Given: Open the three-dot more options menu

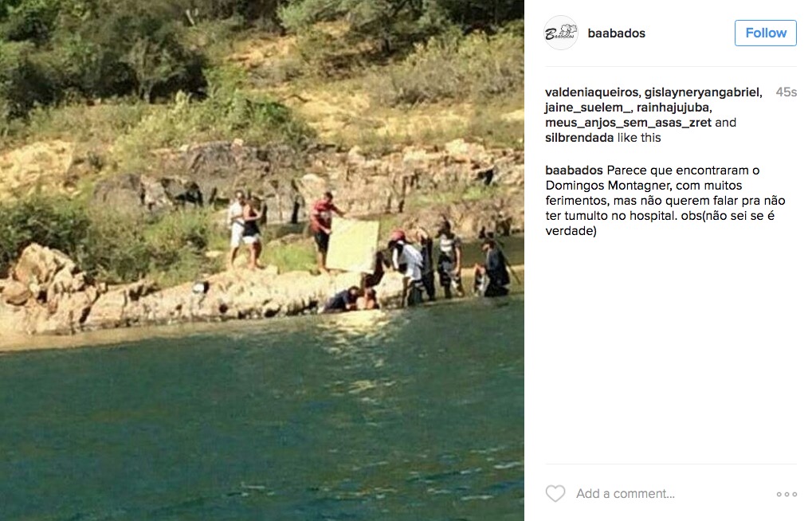Looking at the screenshot, I should point(787,494).
